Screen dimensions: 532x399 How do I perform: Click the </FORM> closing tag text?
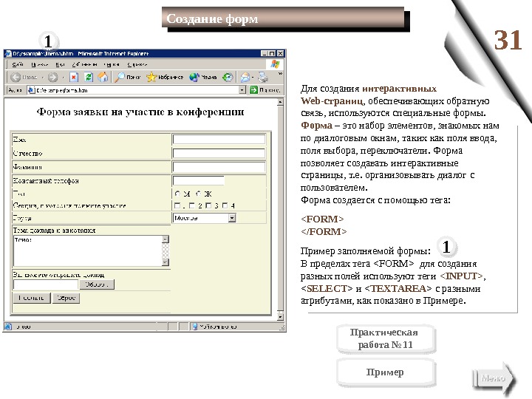(324, 231)
